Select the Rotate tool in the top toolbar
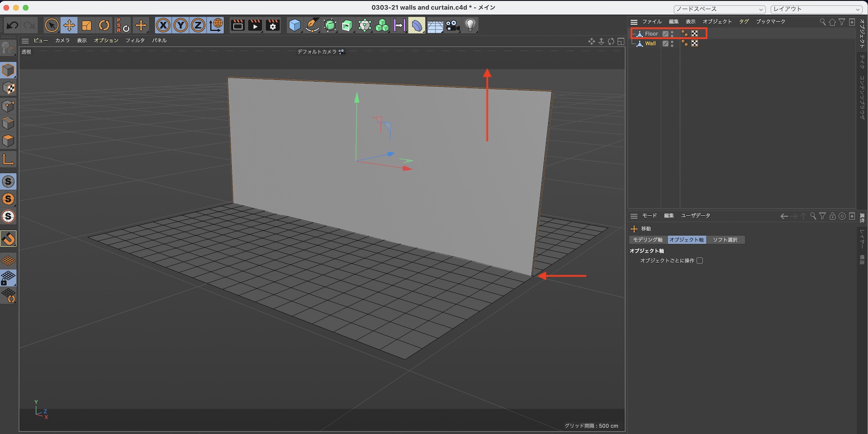 click(x=104, y=26)
